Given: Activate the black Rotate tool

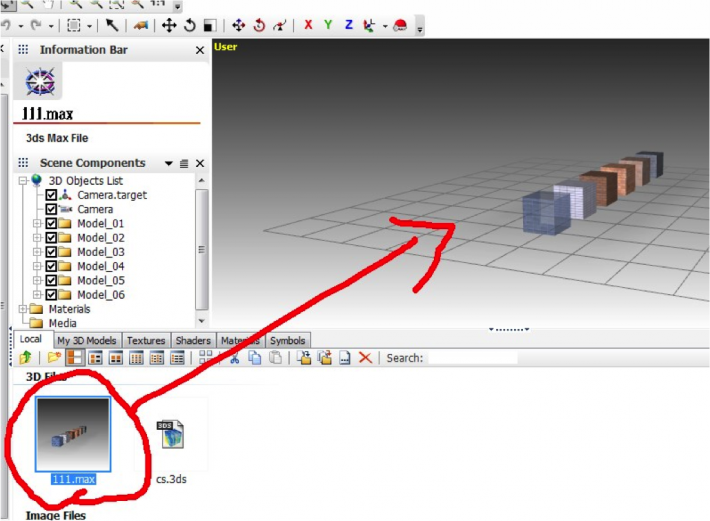Looking at the screenshot, I should (190, 25).
